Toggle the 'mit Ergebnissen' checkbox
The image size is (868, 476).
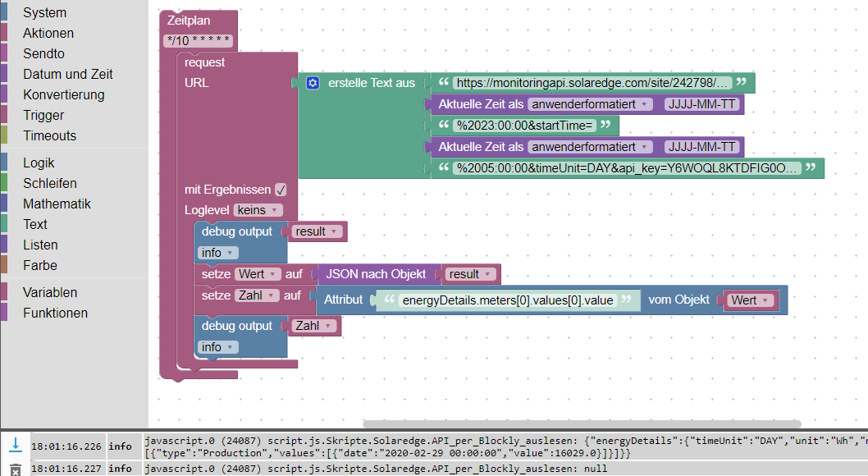point(281,190)
